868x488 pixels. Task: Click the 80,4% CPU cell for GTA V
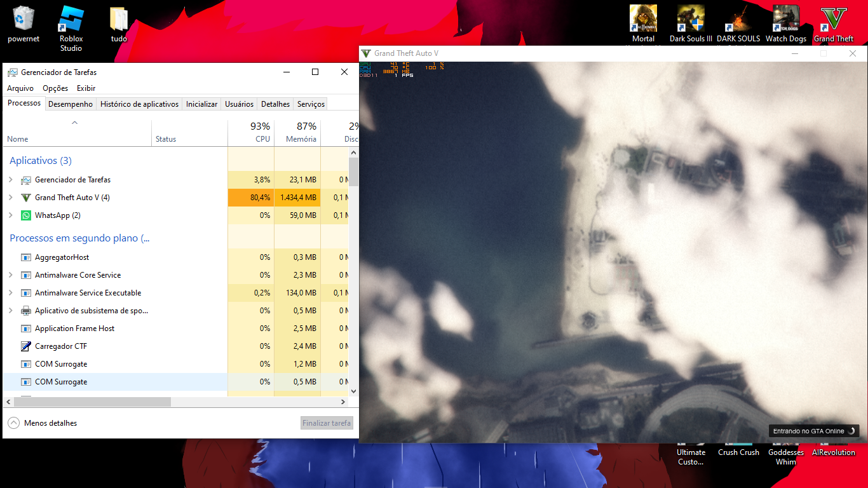251,198
